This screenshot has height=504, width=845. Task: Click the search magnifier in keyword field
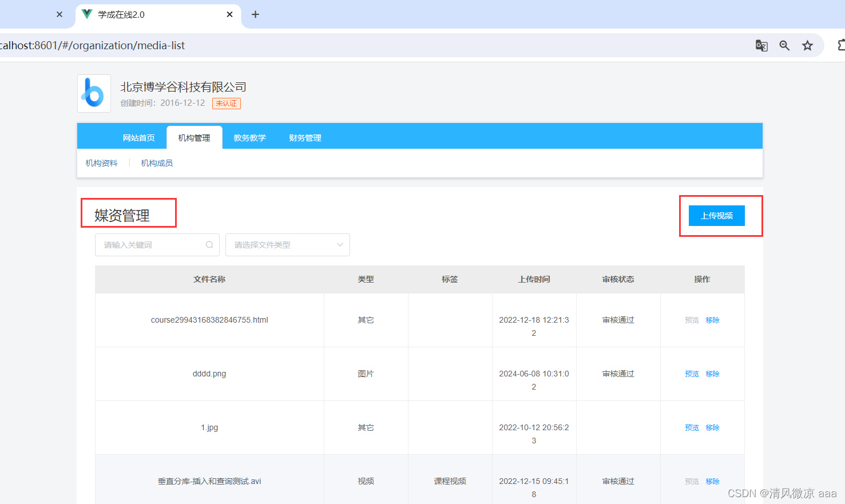pyautogui.click(x=209, y=245)
